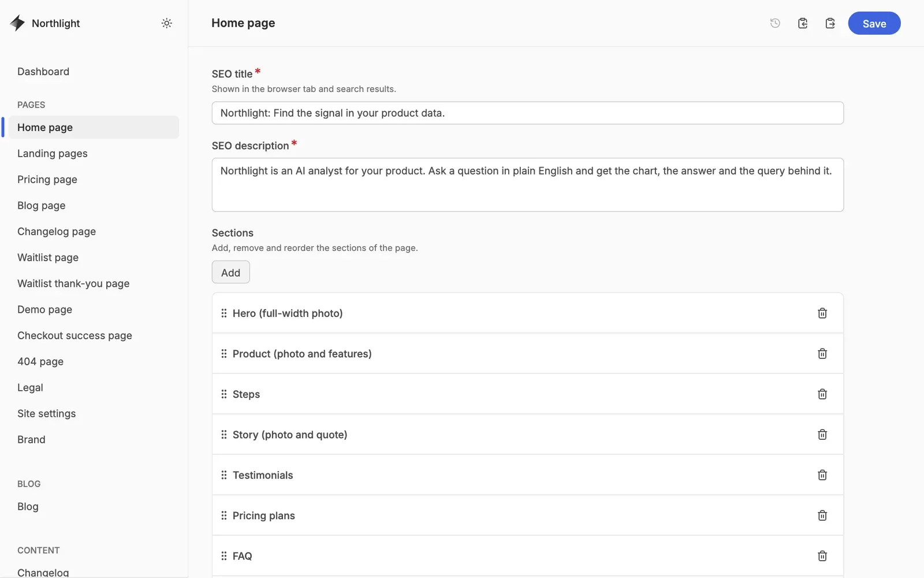The image size is (924, 578).
Task: Click the FAQ row drag handle
Action: coord(224,556)
